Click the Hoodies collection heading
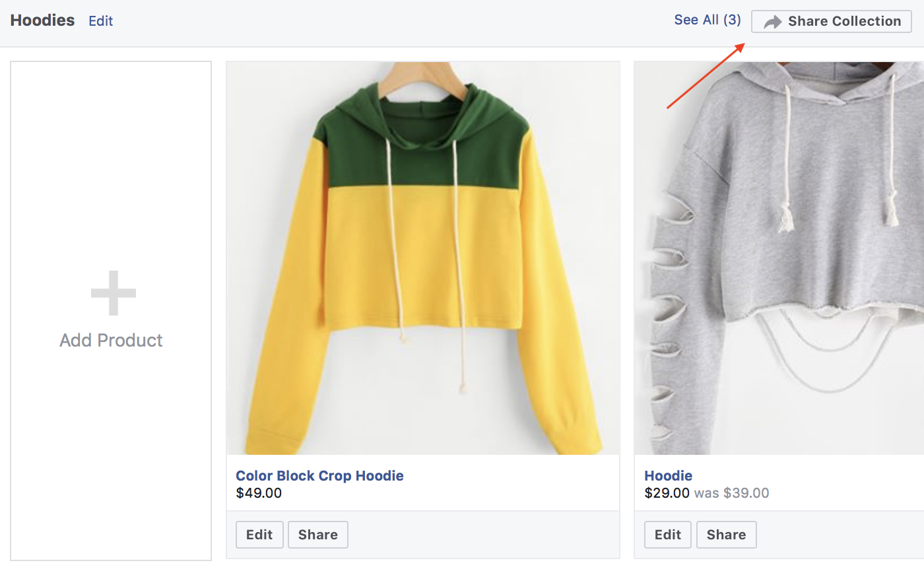The height and width of the screenshot is (573, 924). [42, 20]
